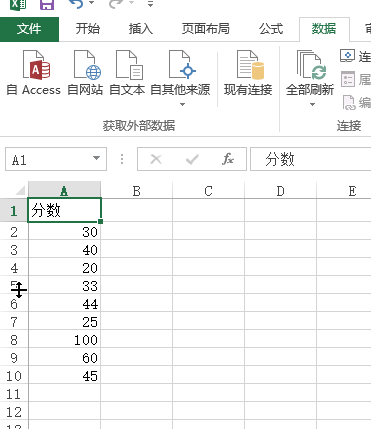Expand the 全部刷新 dropdown arrow
Screen dimensions: 371x429
click(312, 105)
